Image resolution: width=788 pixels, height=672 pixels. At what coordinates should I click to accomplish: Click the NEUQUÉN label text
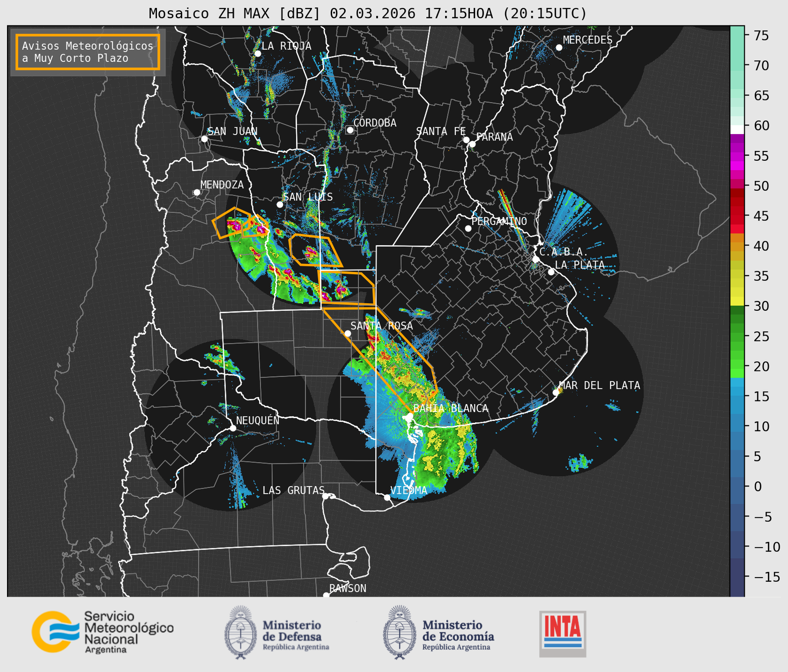[258, 420]
